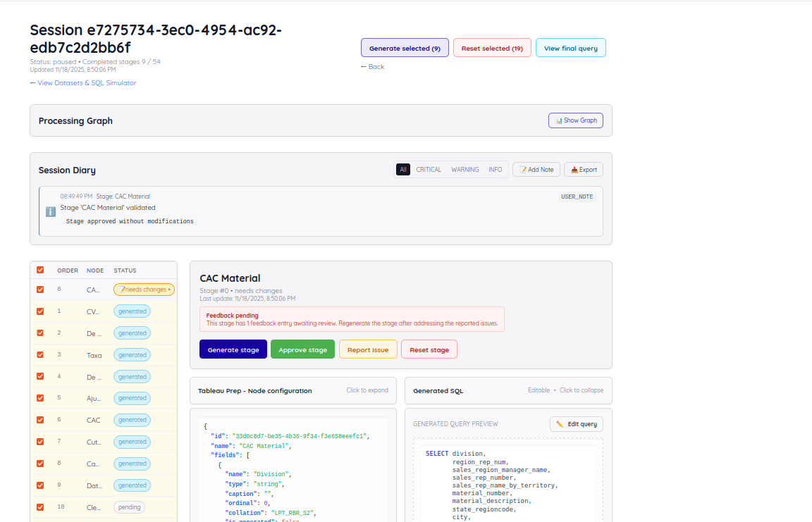Uncheck the checkbox for stage order 8

click(x=40, y=464)
